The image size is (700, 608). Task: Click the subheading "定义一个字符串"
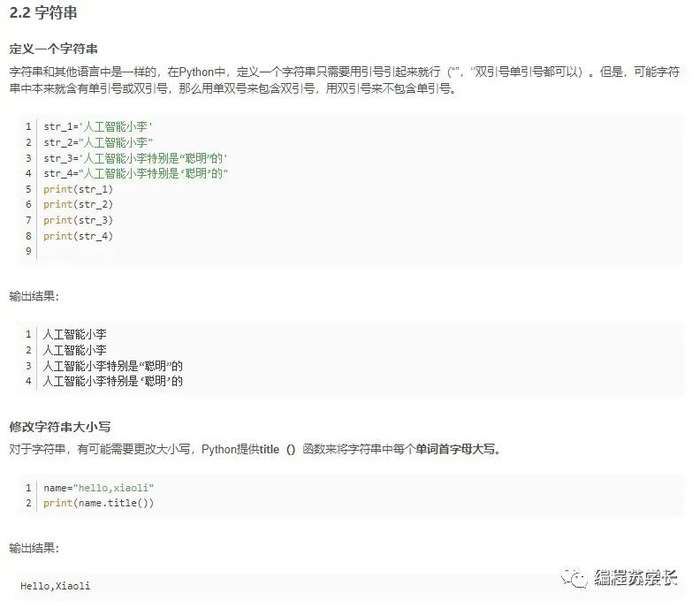pyautogui.click(x=54, y=49)
